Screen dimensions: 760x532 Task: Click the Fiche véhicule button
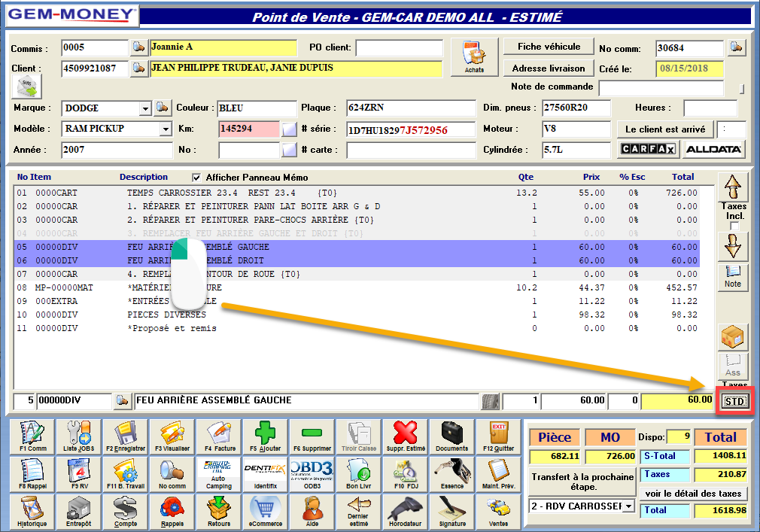pos(549,47)
